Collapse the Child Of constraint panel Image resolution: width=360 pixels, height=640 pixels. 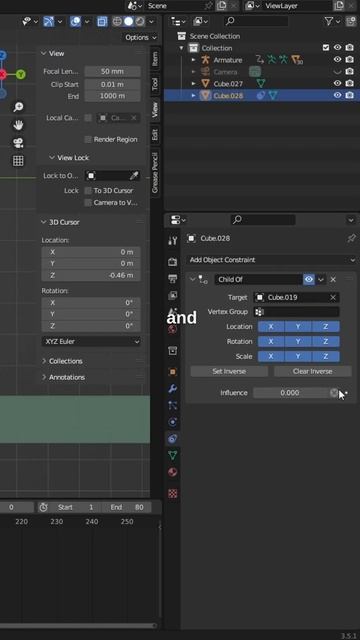pyautogui.click(x=193, y=280)
